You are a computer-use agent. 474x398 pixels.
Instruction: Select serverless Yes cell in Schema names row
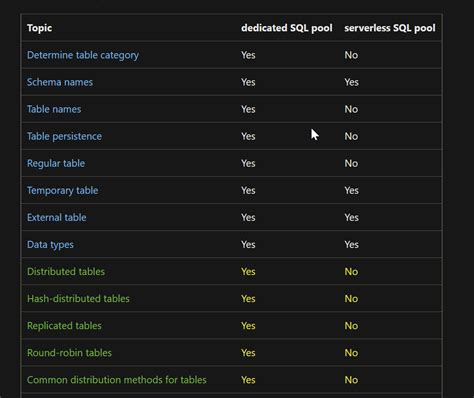tap(351, 82)
